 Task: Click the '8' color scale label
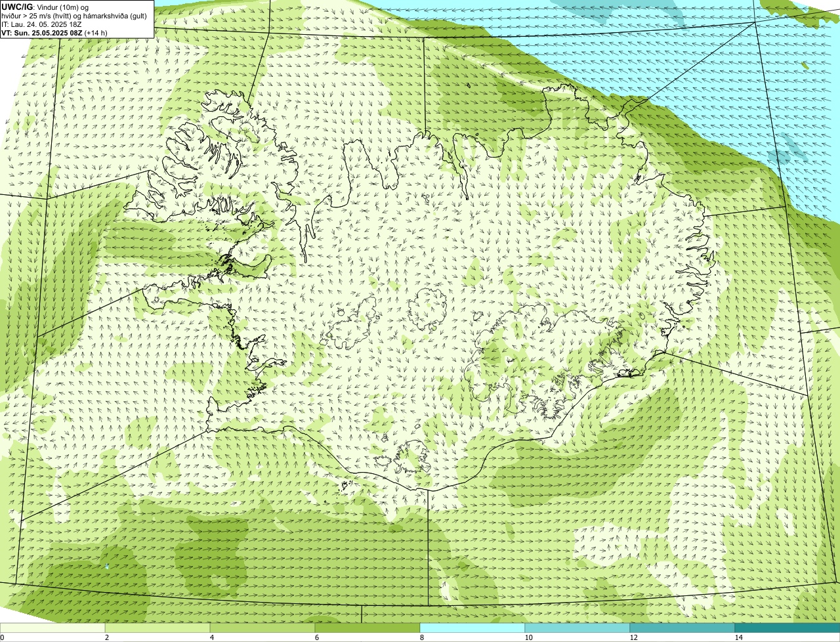(421, 637)
